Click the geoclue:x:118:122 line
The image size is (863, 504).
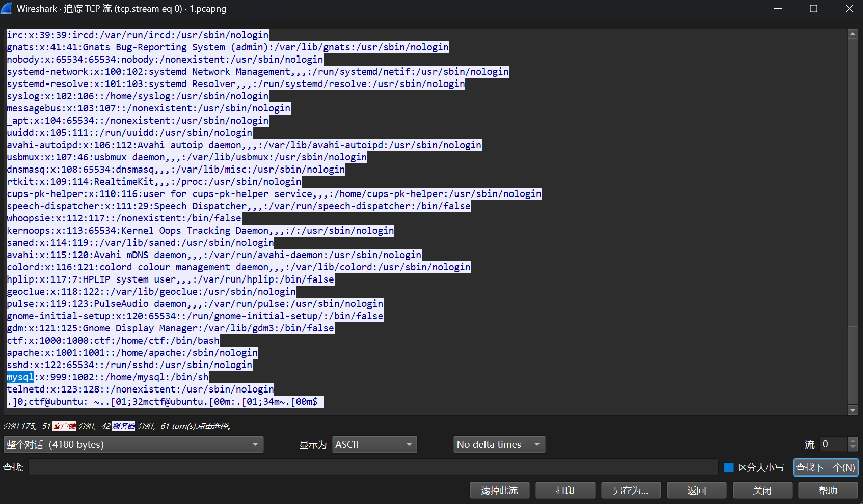click(x=151, y=292)
